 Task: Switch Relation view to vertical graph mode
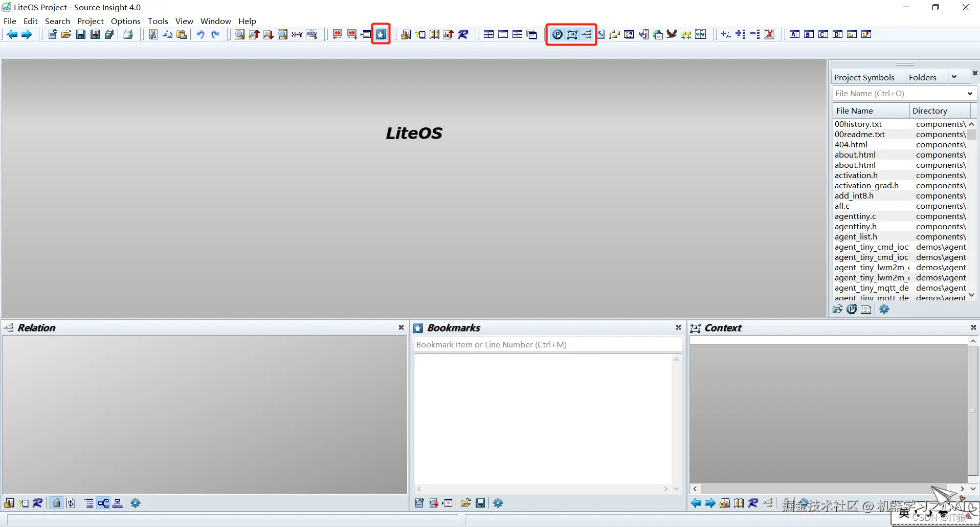pos(118,503)
